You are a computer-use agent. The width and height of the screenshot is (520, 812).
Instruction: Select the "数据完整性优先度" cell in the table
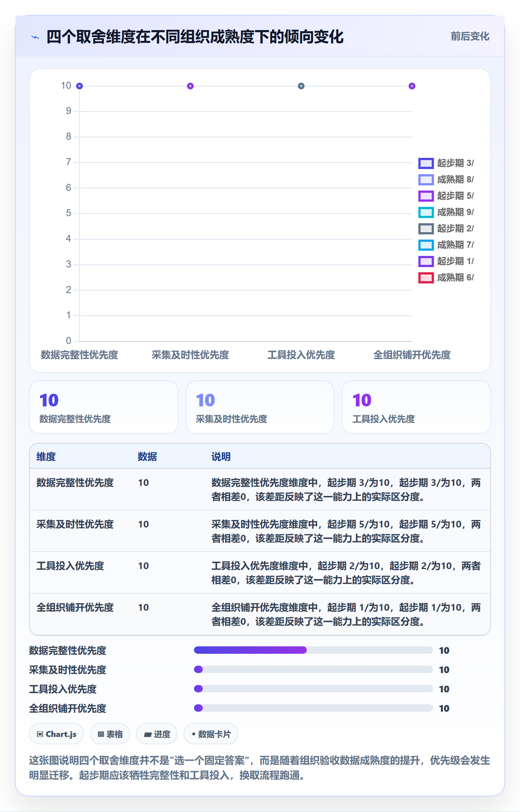point(75,483)
